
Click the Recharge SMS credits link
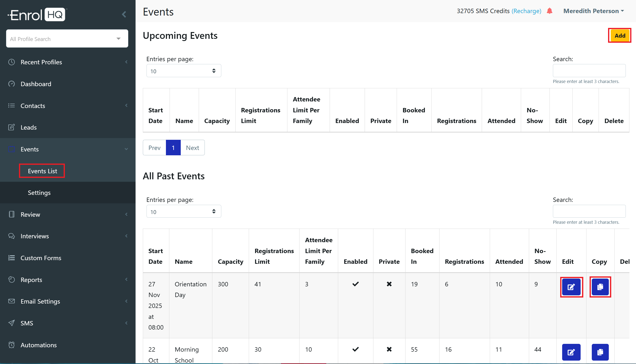tap(526, 11)
